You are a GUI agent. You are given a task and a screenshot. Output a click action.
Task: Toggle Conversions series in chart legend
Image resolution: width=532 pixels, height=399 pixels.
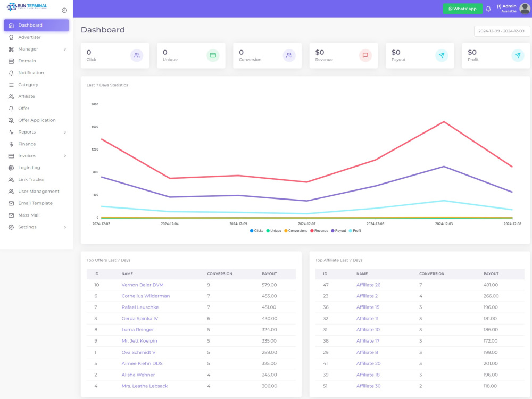click(296, 231)
